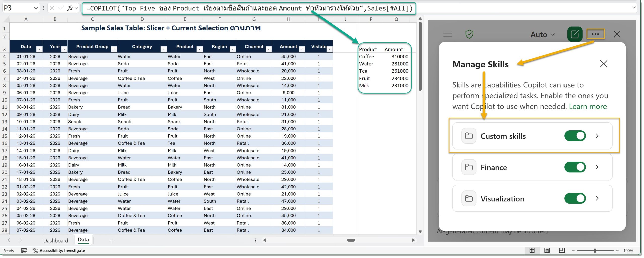This screenshot has width=644, height=258.
Task: Expand Finance skills chevron
Action: 597,167
